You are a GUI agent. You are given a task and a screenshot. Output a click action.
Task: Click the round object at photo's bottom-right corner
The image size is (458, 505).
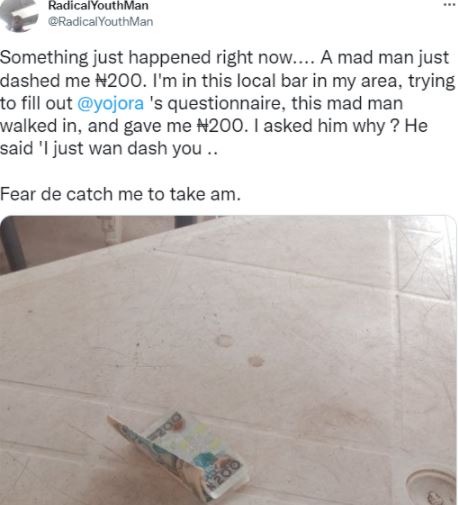click(432, 488)
